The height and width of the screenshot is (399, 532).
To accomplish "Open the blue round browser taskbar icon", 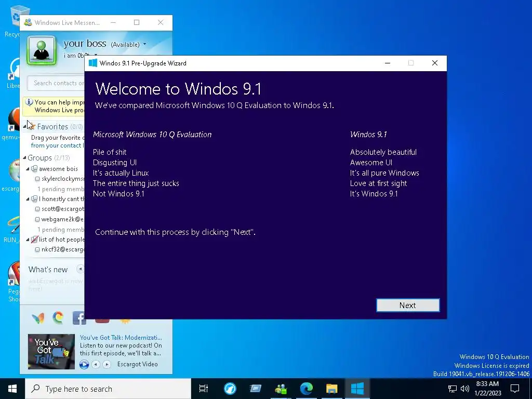I will click(x=230, y=389).
